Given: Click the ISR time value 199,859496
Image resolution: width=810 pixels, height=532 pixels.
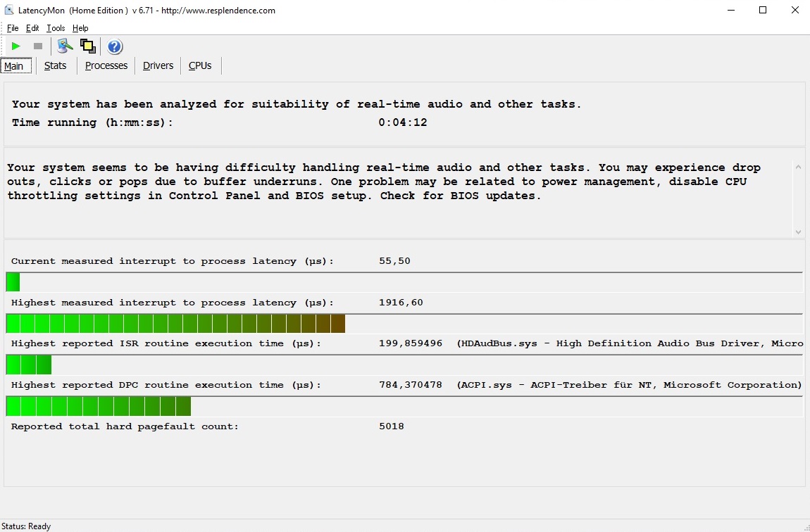Looking at the screenshot, I should click(411, 343).
